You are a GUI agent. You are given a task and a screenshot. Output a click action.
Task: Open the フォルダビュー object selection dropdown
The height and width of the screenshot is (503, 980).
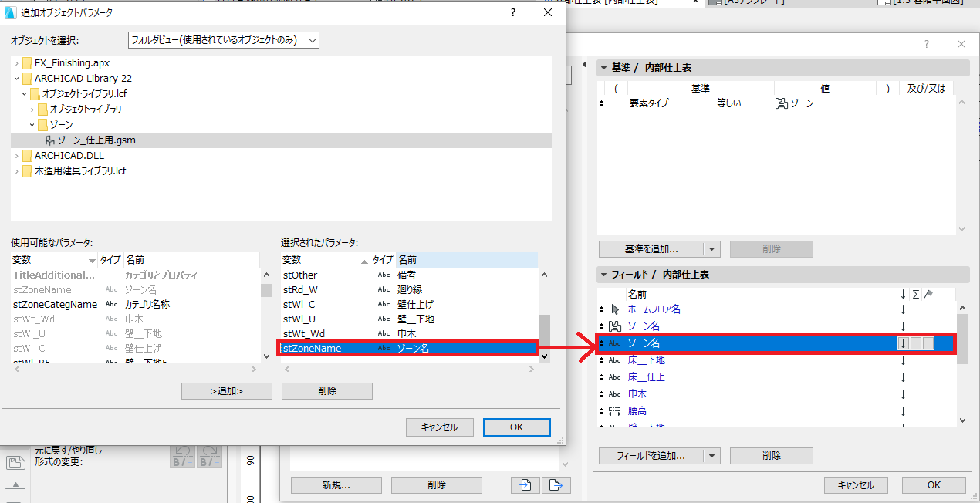(x=223, y=40)
